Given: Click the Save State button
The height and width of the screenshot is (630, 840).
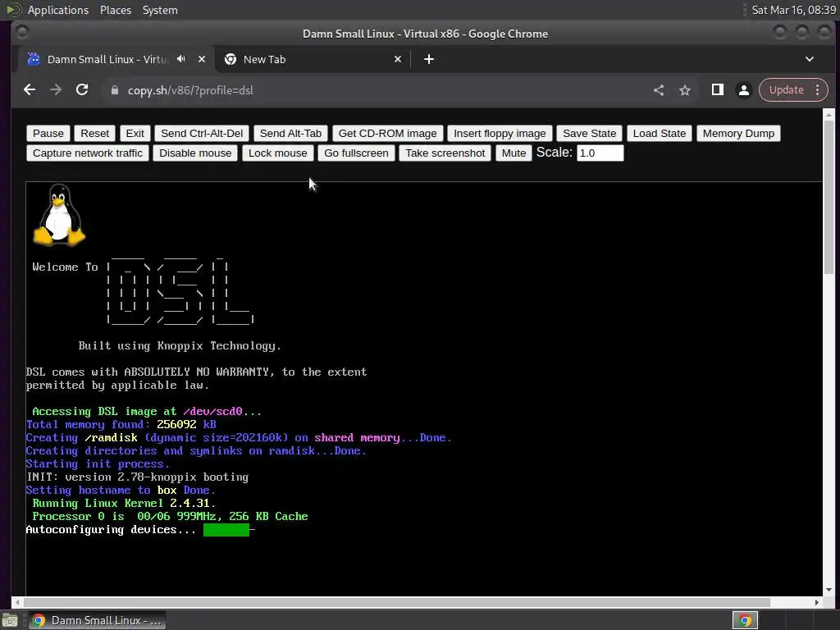Looking at the screenshot, I should coord(589,134).
